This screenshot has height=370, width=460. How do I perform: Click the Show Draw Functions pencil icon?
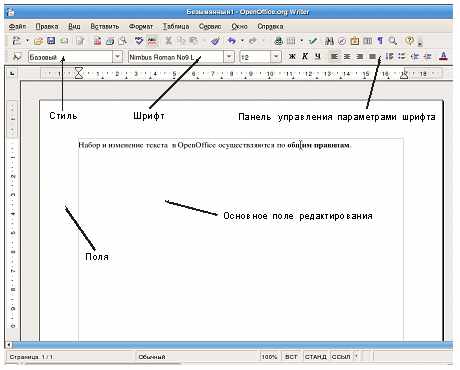[313, 41]
